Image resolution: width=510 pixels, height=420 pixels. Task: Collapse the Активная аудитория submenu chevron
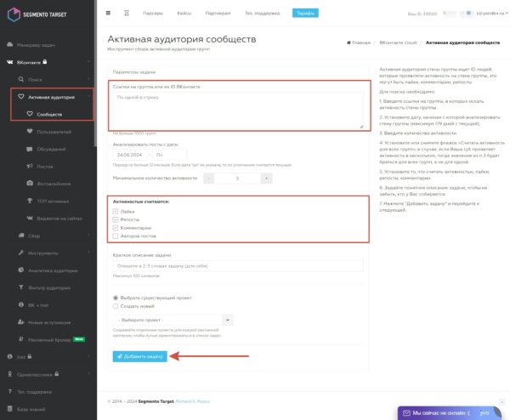point(88,97)
